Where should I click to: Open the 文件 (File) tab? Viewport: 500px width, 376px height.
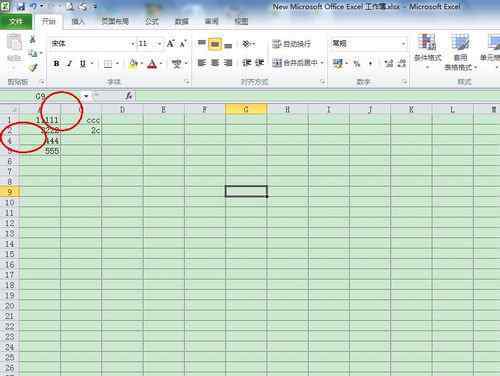coord(16,21)
